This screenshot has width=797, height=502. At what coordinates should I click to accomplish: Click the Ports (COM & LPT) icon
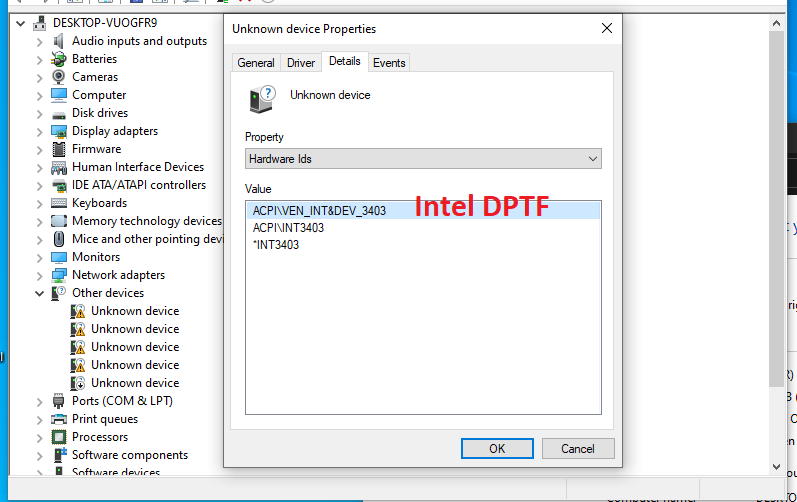click(x=60, y=401)
